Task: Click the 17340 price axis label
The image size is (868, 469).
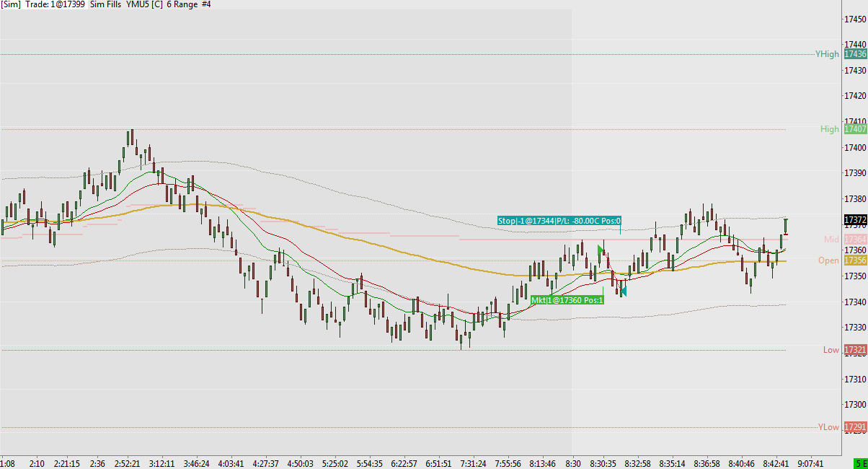Action: coord(855,302)
